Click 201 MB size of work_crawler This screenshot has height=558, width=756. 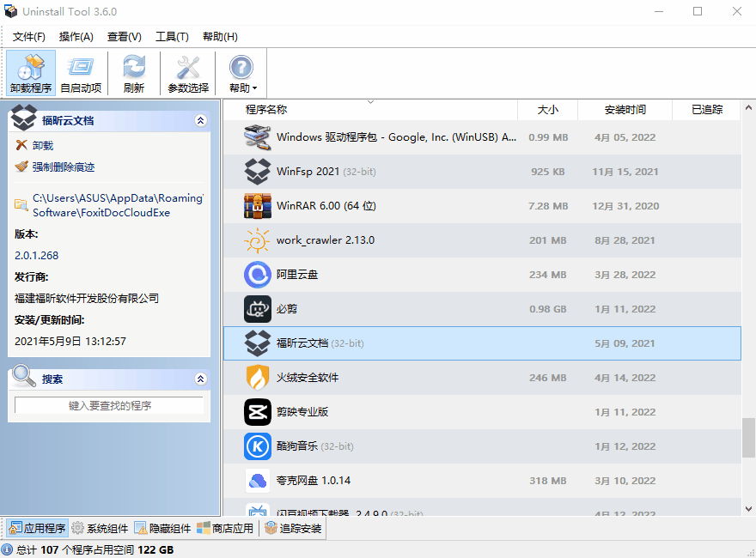[x=548, y=240]
